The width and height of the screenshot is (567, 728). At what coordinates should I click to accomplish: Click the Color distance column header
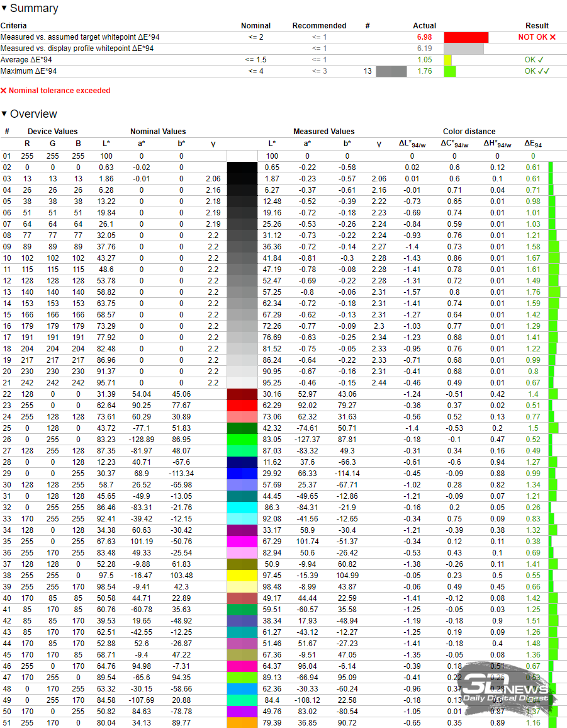click(469, 132)
